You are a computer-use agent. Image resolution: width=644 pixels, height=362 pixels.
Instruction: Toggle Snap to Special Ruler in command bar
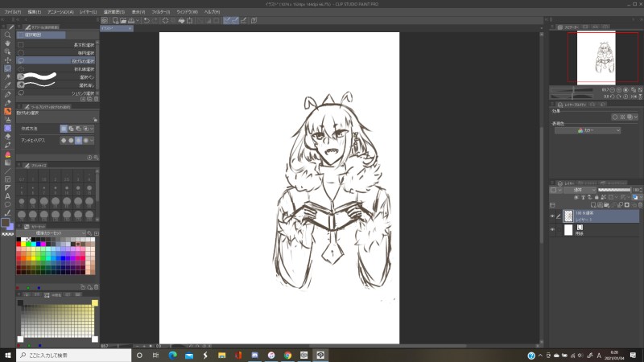pyautogui.click(x=235, y=20)
